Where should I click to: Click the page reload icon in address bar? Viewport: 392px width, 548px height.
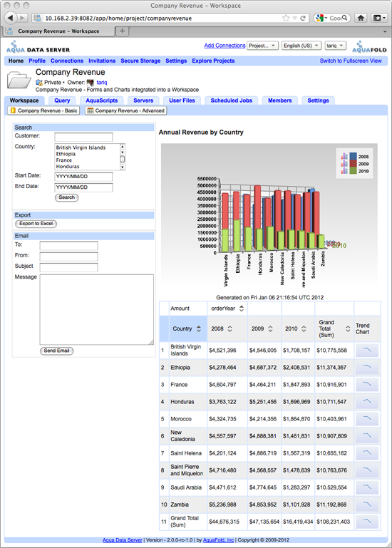303,19
